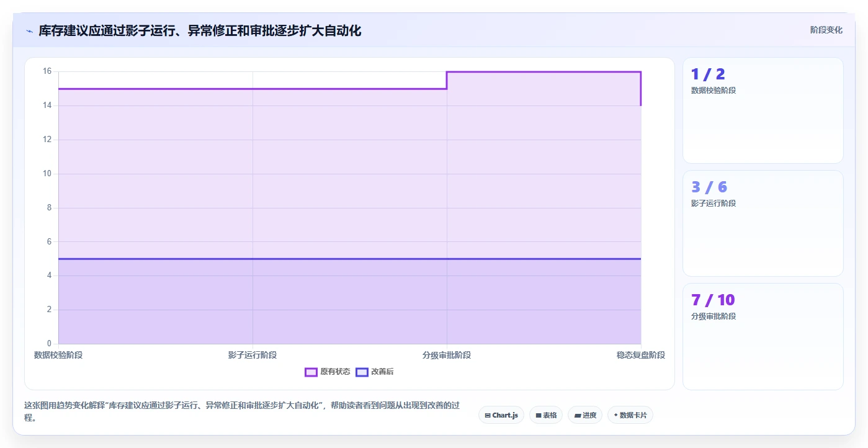Screen dimensions: 868x448
Task: Toggle the 原有状态 legend swatch
Action: pos(311,372)
